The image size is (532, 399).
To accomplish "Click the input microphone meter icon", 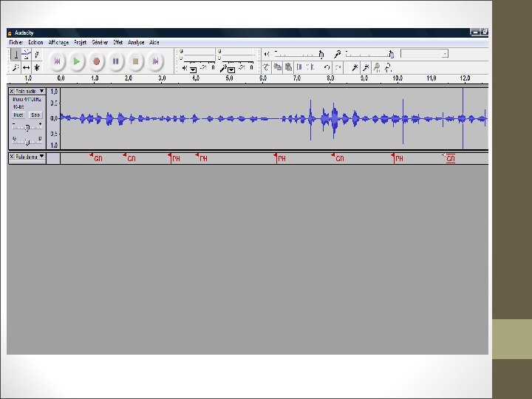I will (x=223, y=69).
